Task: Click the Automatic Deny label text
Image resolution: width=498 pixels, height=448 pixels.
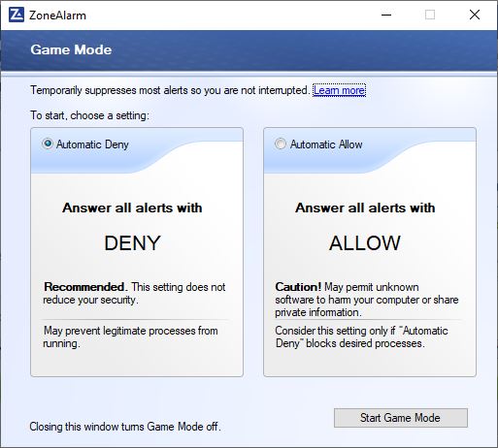Action: (92, 144)
